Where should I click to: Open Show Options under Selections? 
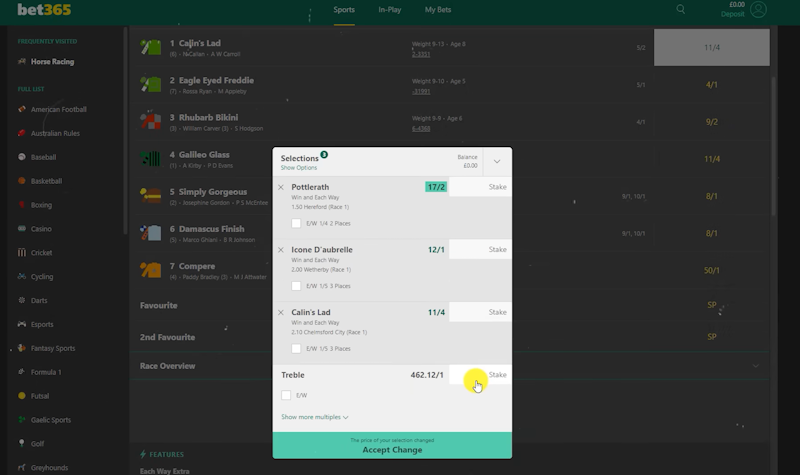point(298,168)
